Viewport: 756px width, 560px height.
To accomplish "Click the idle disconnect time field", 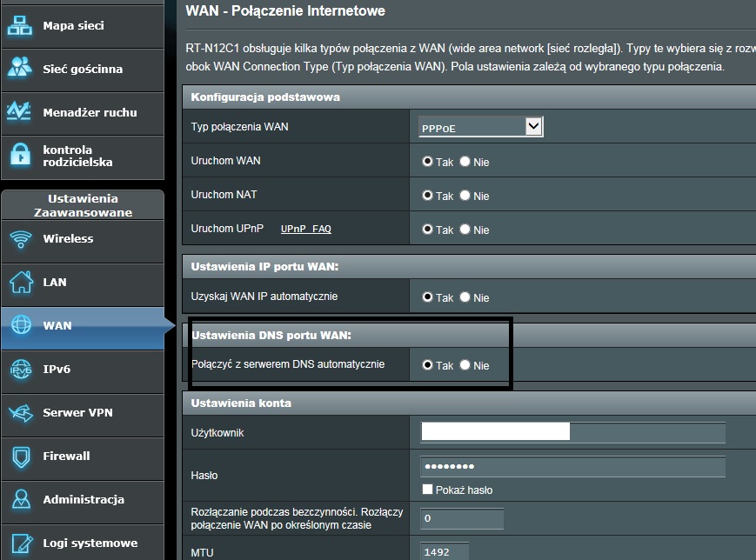I will click(462, 518).
